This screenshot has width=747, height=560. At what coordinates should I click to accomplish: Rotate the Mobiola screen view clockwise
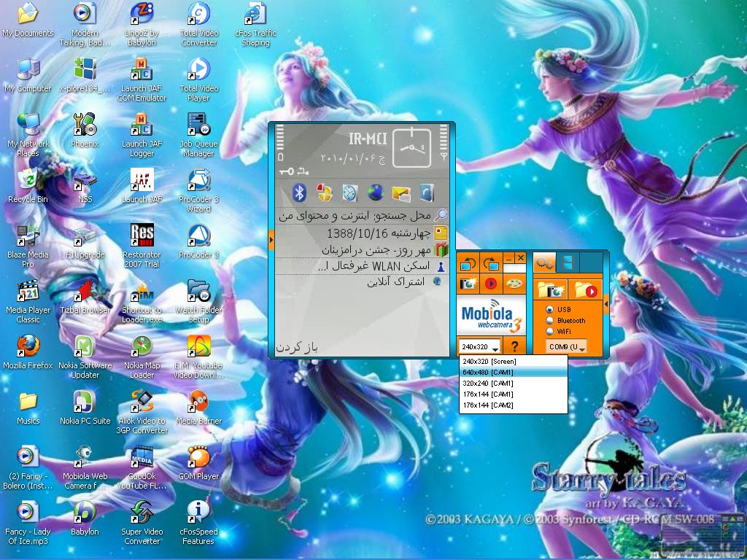[491, 262]
